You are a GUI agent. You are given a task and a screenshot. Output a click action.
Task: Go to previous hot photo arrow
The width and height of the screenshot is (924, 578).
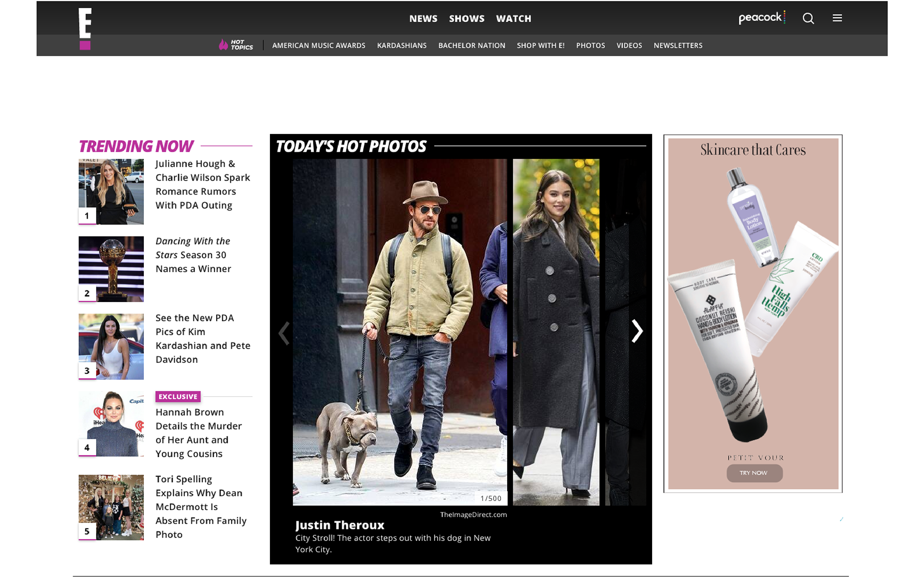[284, 333]
